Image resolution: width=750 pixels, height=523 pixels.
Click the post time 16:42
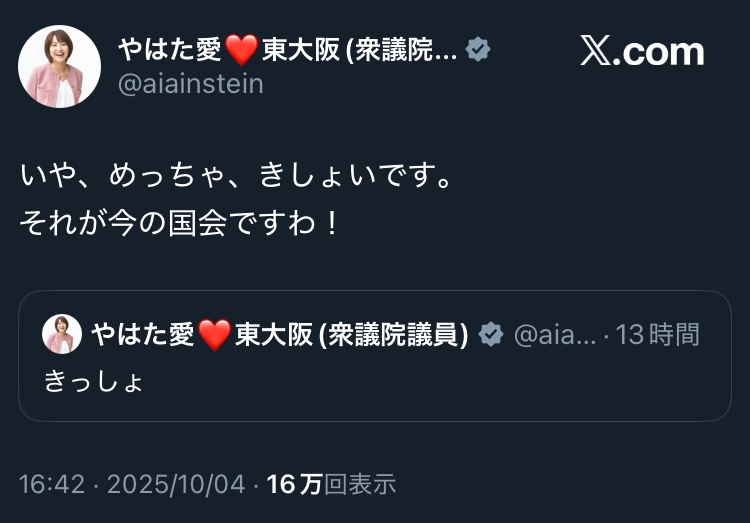(50, 485)
